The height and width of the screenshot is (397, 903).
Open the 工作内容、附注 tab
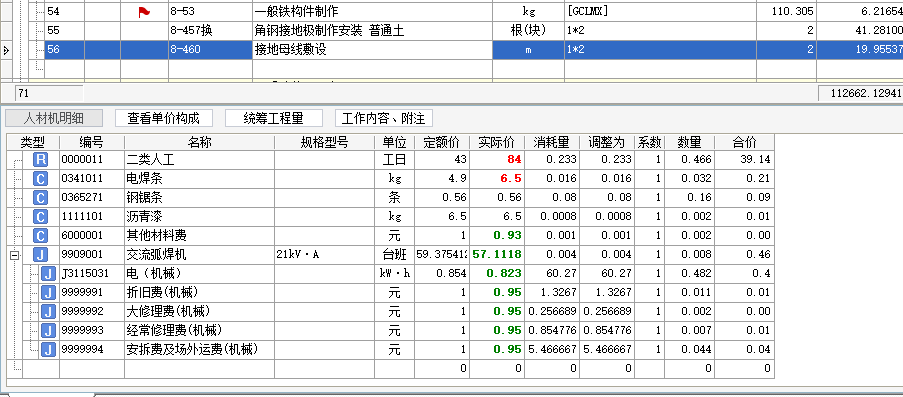coord(384,119)
